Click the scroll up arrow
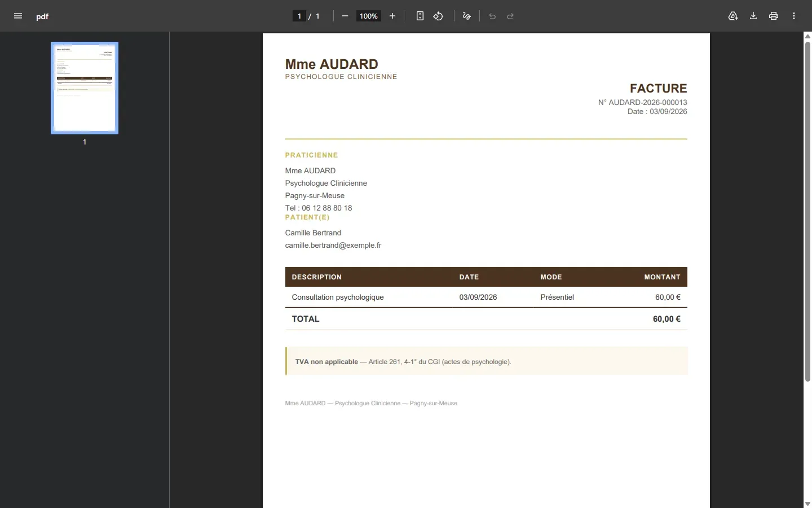 pyautogui.click(x=807, y=36)
